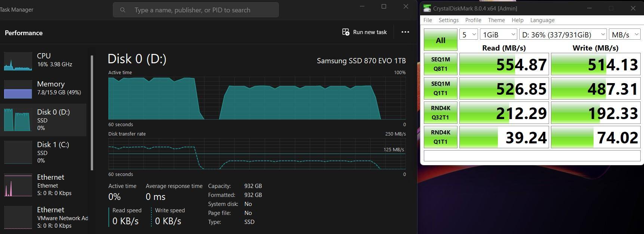Image resolution: width=644 pixels, height=234 pixels.
Task: Select the CPU usage graph thumbnail
Action: tap(18, 61)
